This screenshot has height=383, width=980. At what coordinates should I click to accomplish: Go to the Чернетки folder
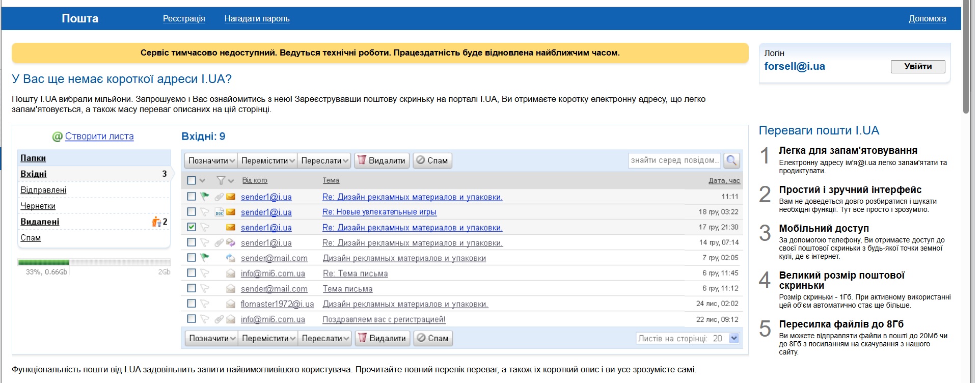38,206
